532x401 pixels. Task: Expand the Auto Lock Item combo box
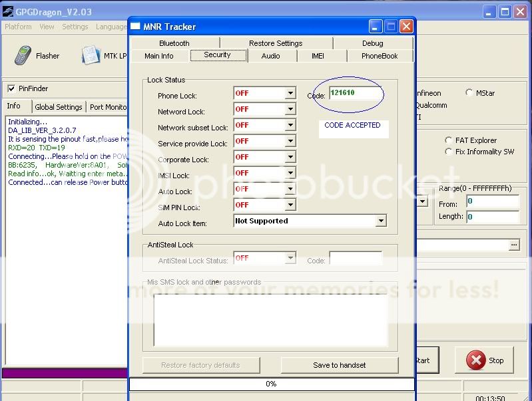381,221
